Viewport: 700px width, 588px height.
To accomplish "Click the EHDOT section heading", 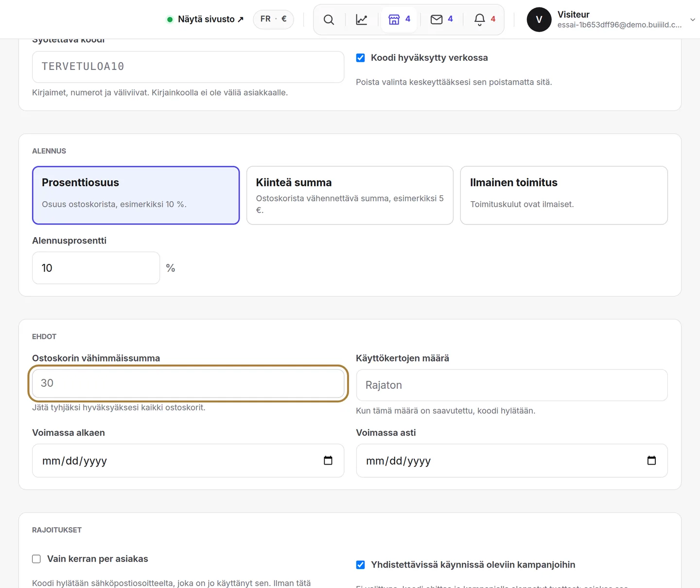I will tap(44, 337).
